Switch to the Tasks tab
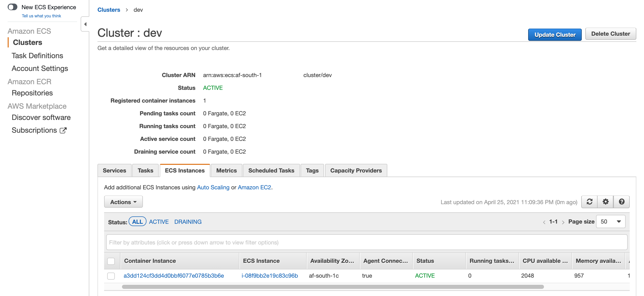The image size is (644, 296). click(145, 170)
